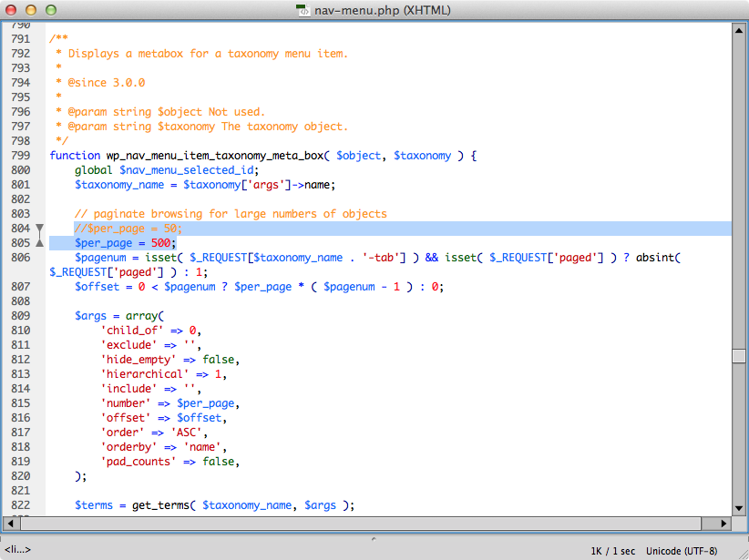
Task: Click the 'hide_empty' array key
Action: pos(139,360)
